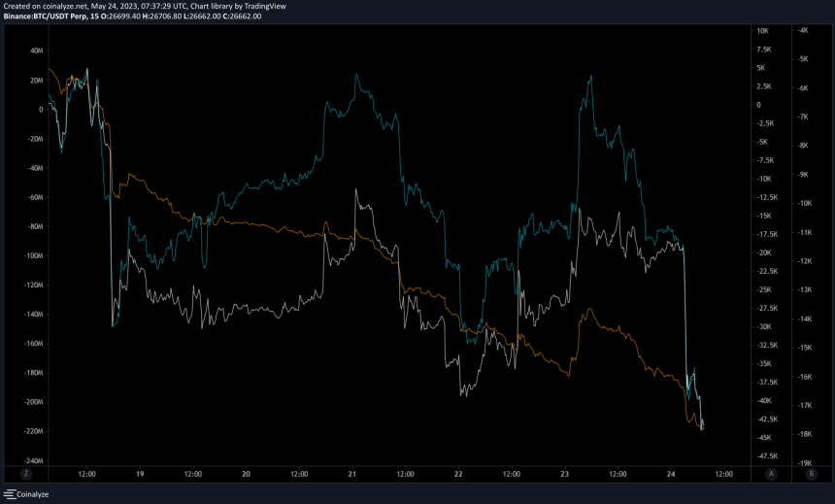Viewport: 835px width, 504px height.
Task: Click the Coinalyze logo icon
Action: [x=10, y=494]
